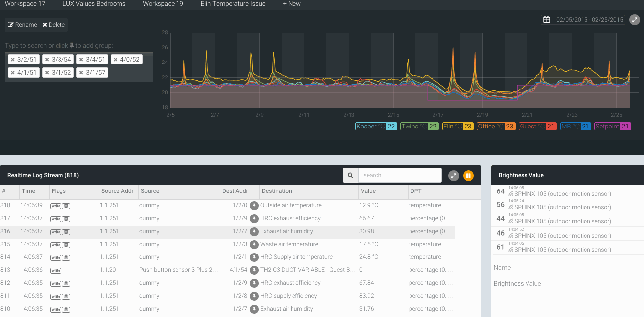Pin the Exhaust air humidity row 816

pyautogui.click(x=254, y=231)
